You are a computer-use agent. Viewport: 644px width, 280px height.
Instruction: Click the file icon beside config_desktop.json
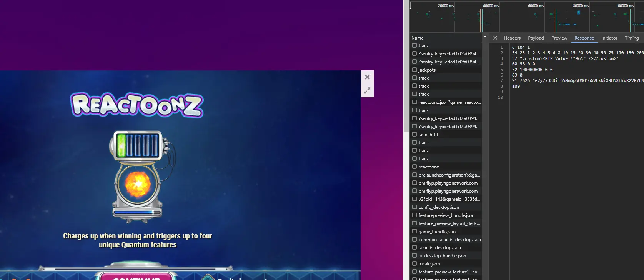(x=414, y=207)
